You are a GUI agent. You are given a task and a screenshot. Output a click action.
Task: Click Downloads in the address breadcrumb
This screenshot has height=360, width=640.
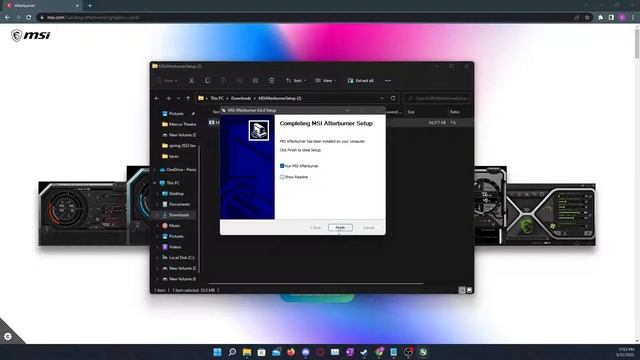241,98
